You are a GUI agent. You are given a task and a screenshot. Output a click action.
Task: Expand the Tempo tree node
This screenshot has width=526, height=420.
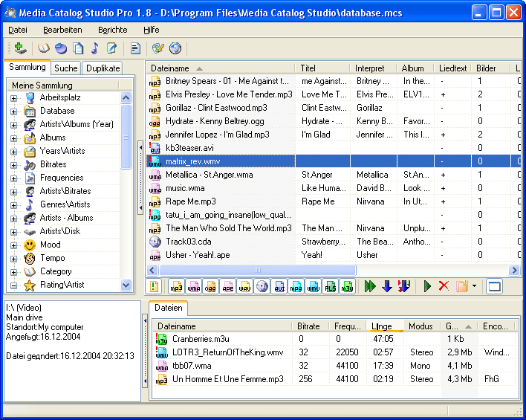[x=13, y=259]
